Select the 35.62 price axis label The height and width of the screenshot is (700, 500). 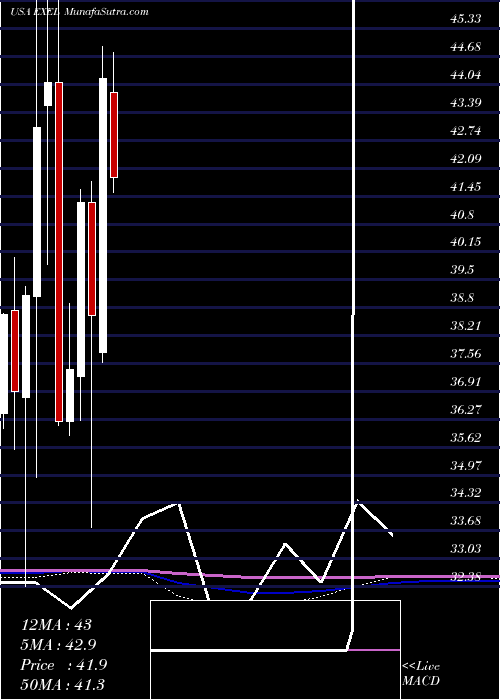coord(465,438)
